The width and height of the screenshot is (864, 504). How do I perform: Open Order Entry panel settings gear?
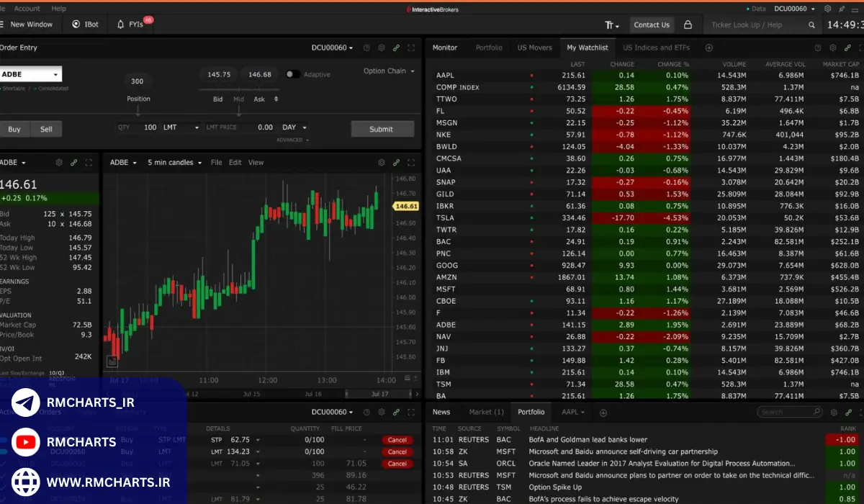381,48
